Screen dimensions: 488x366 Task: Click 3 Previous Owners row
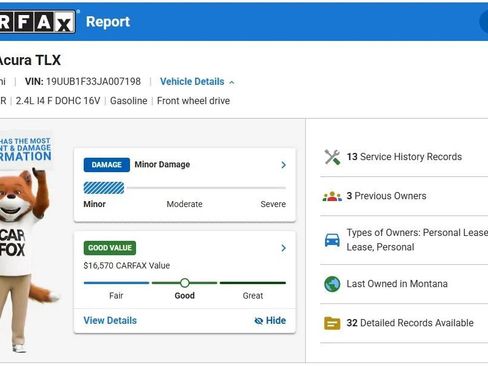(404, 196)
